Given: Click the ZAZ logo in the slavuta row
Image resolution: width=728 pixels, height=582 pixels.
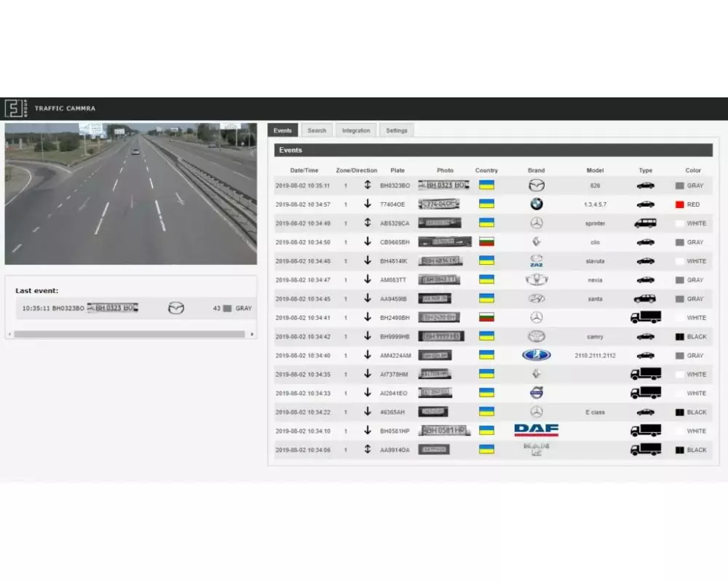Looking at the screenshot, I should 537,260.
